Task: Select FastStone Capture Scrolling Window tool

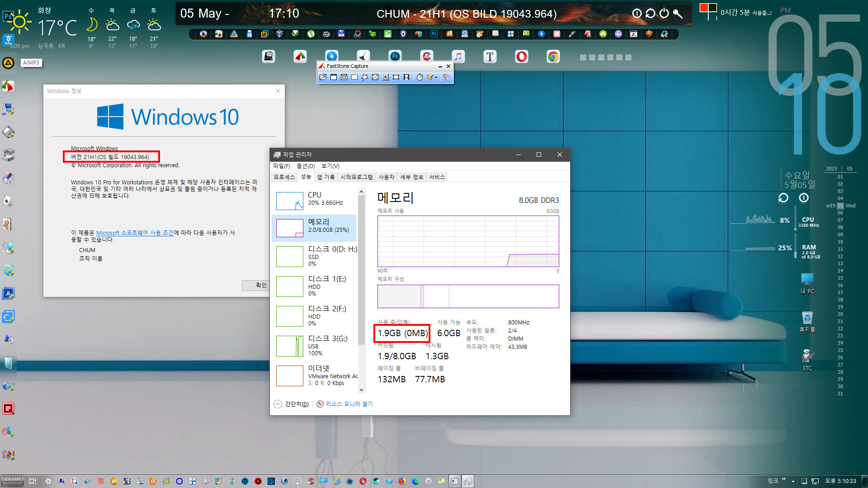Action: point(386,77)
